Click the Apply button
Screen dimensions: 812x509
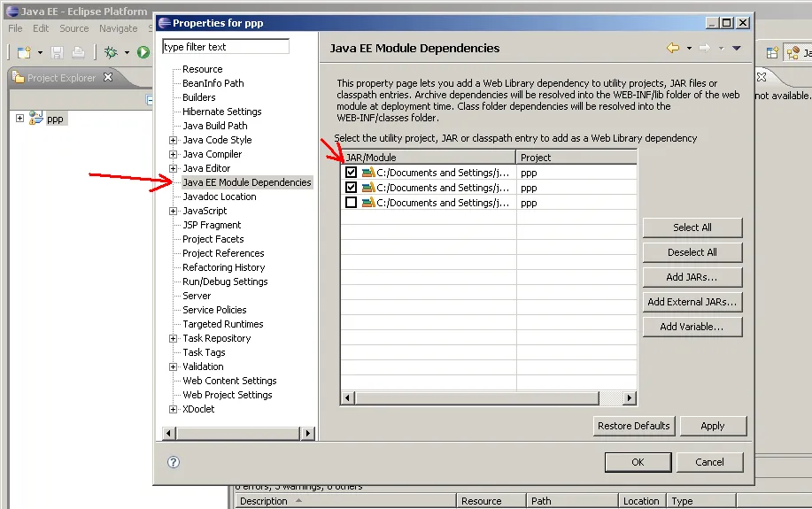(713, 426)
